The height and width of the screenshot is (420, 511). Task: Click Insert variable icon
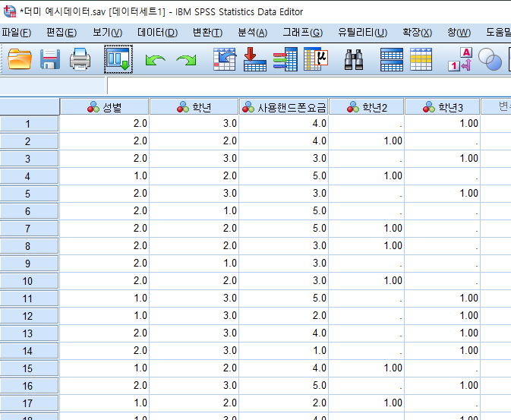pos(421,59)
